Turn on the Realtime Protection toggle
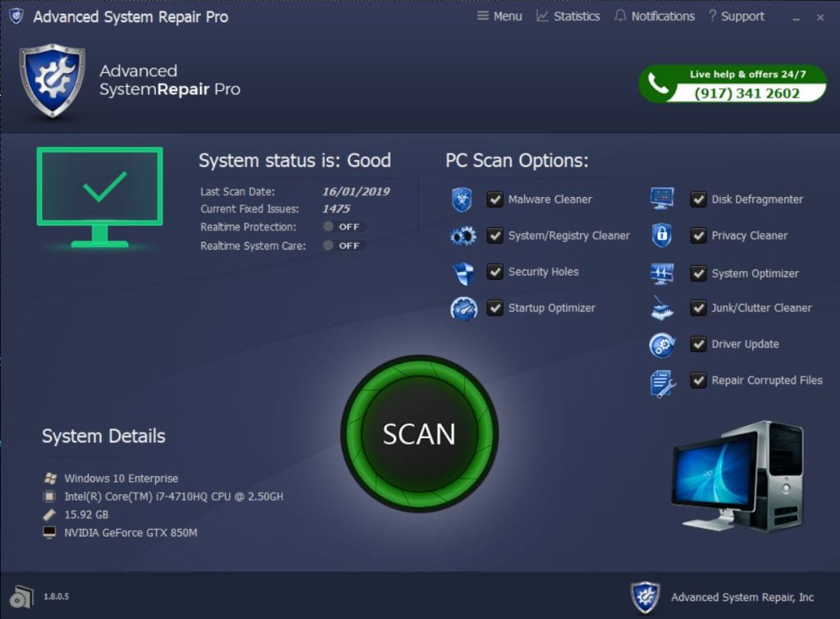 pos(342,227)
